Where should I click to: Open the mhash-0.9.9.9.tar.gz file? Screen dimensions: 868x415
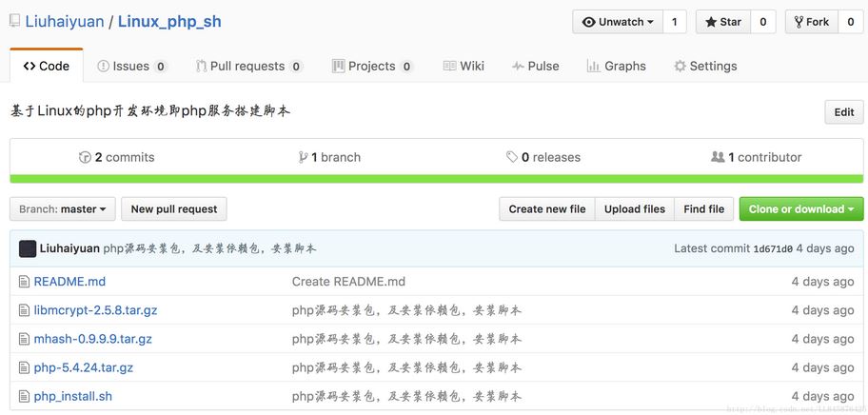pyautogui.click(x=93, y=339)
